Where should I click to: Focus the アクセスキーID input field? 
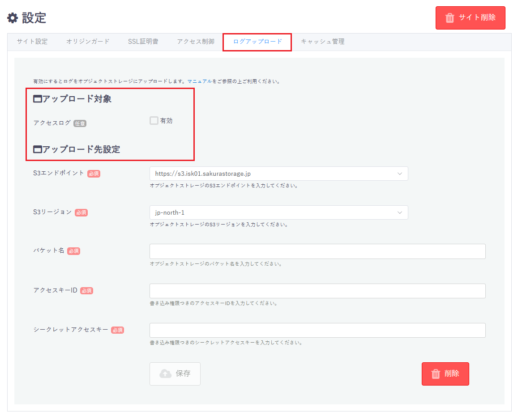[317, 291]
